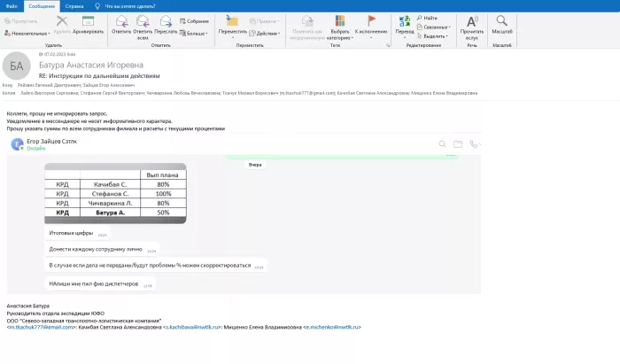Expand the Actions (Действия) dropdown

coord(269,33)
